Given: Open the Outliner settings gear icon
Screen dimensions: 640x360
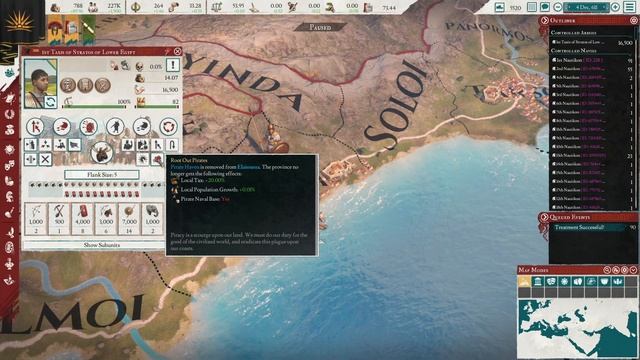Looking at the screenshot, I should (x=634, y=20).
